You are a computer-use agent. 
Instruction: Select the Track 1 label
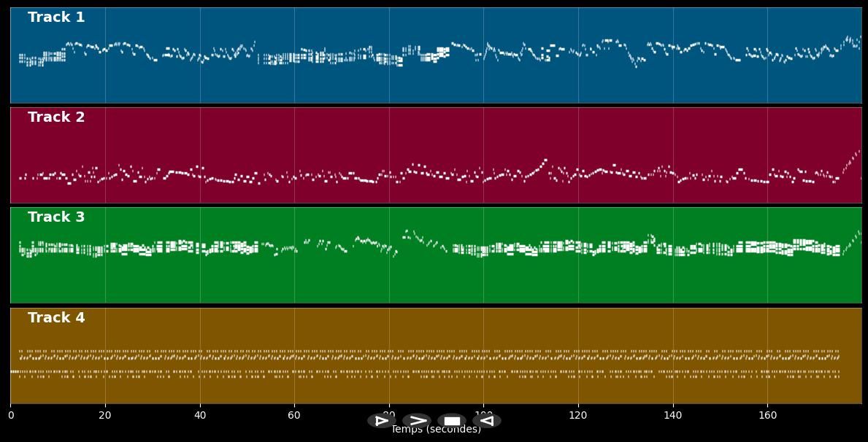pos(56,18)
